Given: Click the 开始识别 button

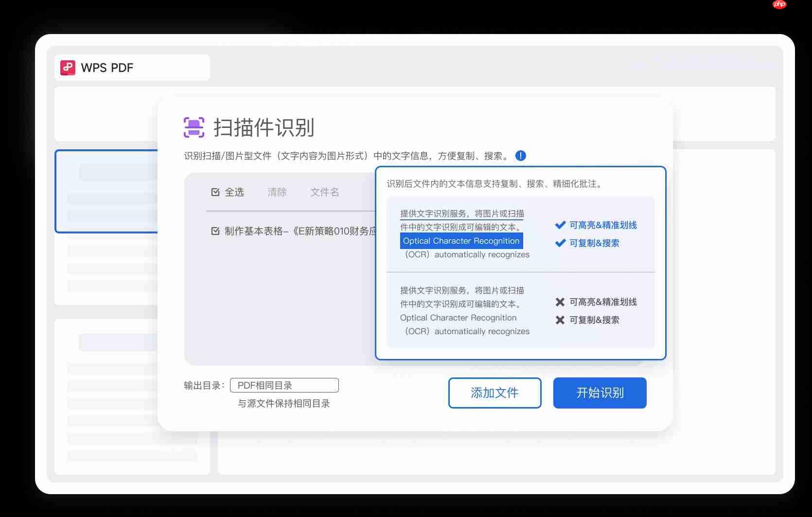Looking at the screenshot, I should pos(600,393).
